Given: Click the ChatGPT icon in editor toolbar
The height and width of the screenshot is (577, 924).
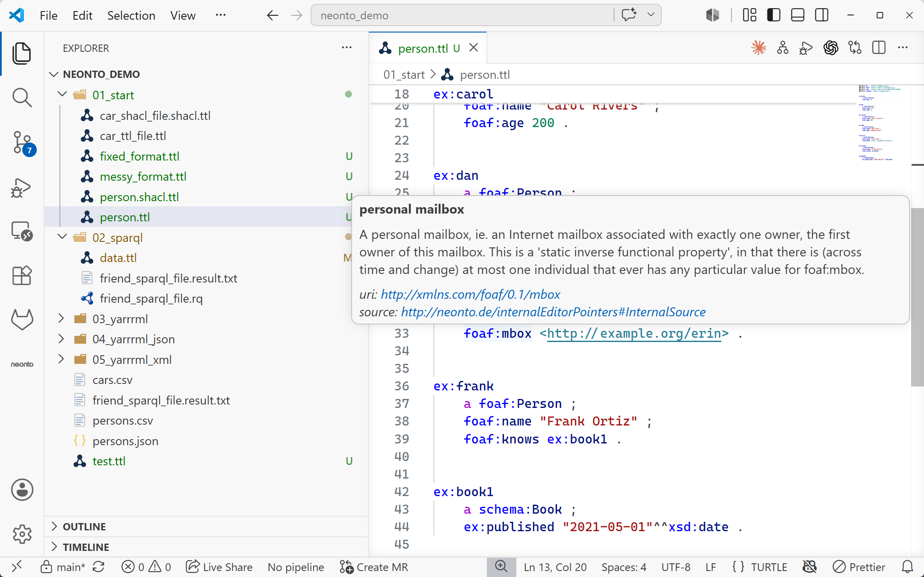Looking at the screenshot, I should coord(831,48).
